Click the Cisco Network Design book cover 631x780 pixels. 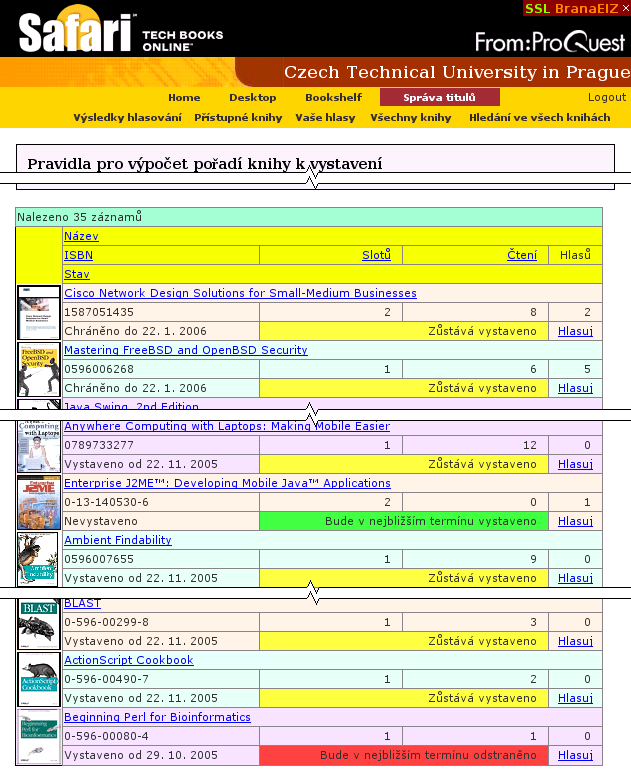pyautogui.click(x=39, y=312)
